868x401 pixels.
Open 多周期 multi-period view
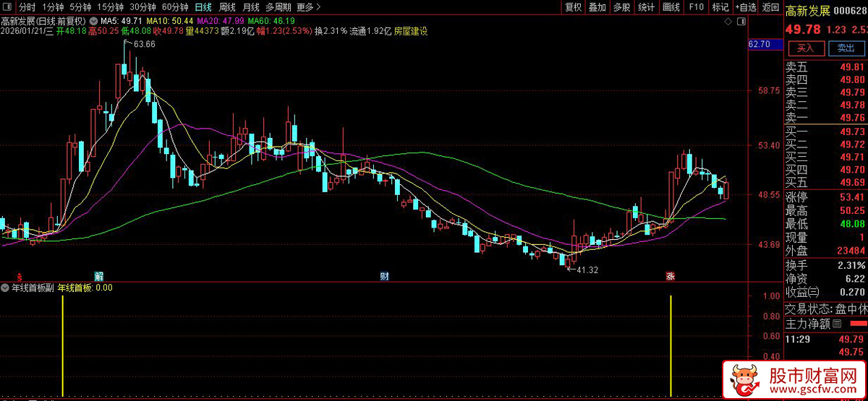point(278,7)
